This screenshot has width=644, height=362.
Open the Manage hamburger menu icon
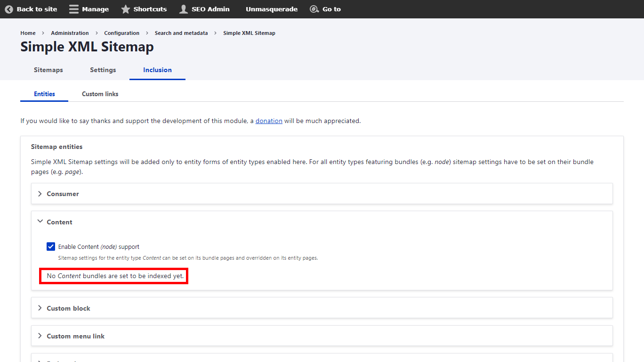click(74, 9)
